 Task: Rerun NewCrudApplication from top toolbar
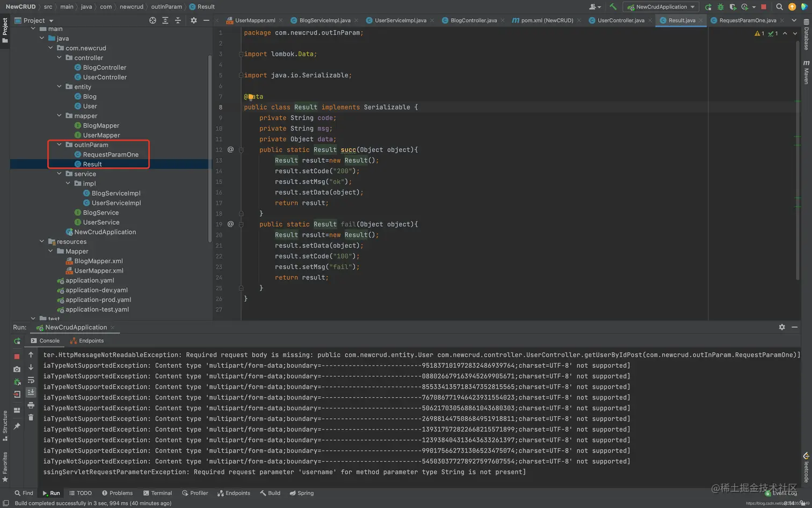pyautogui.click(x=708, y=7)
